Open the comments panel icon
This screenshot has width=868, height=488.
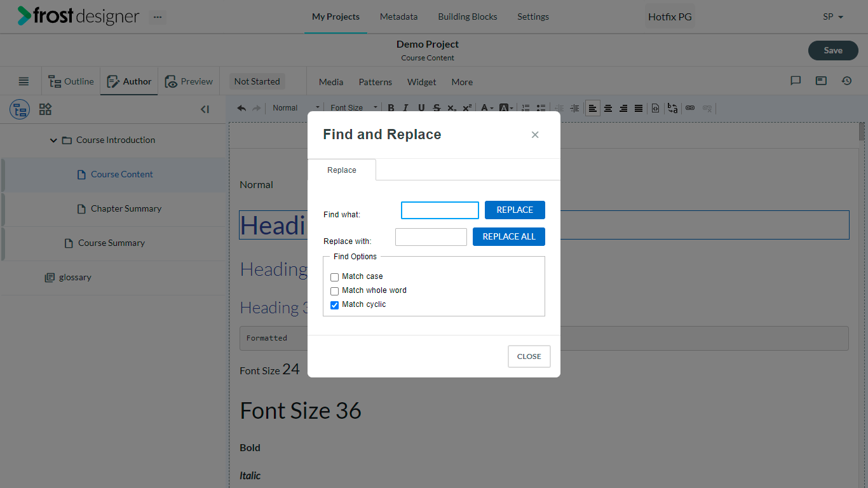[796, 81]
